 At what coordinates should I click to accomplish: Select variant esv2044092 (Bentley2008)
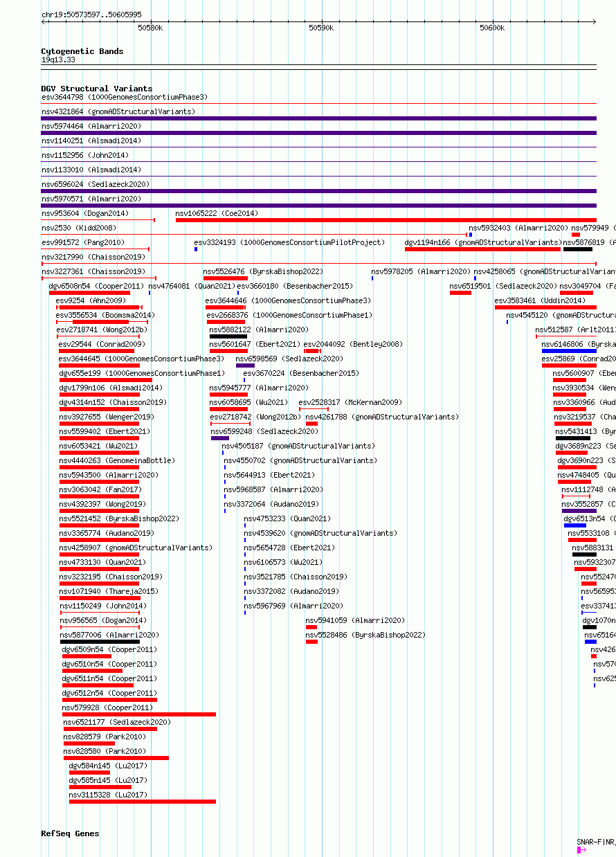pyautogui.click(x=353, y=344)
